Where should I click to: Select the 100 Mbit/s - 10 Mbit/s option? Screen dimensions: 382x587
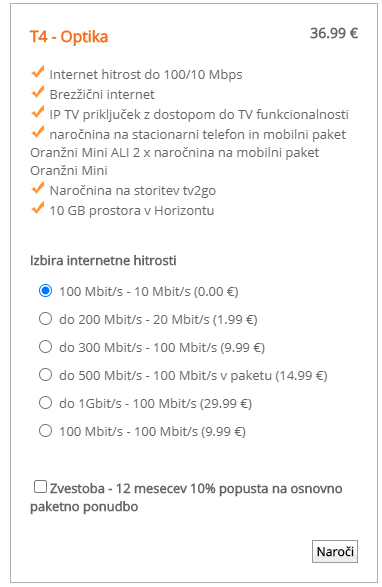pyautogui.click(x=45, y=291)
